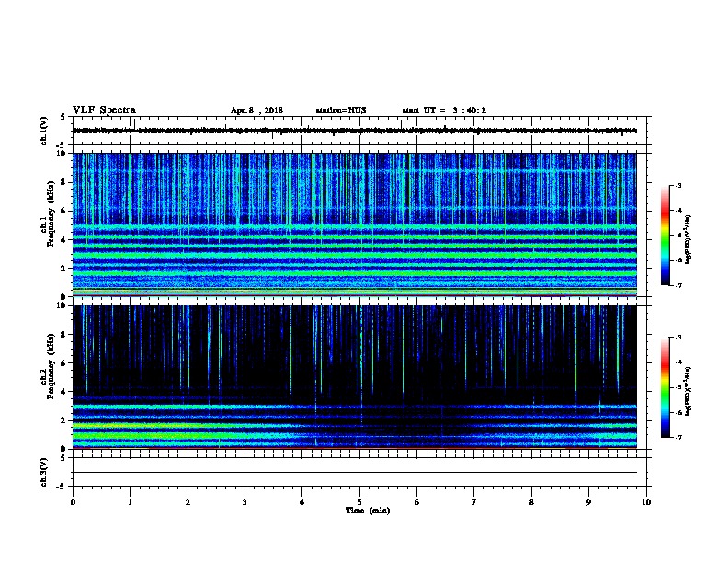Screen dimensions: 728x563
Task: Click the "Time (min)" axis title
Action: [x=368, y=511]
